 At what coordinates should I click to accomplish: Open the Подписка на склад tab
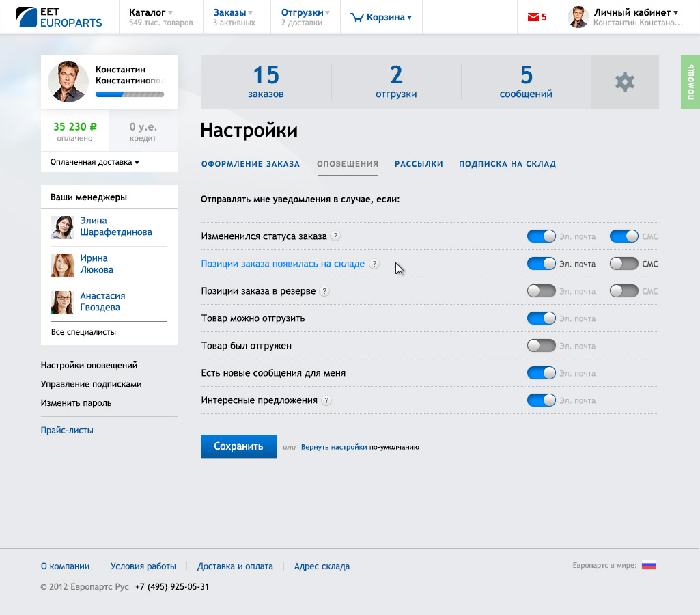pos(507,164)
